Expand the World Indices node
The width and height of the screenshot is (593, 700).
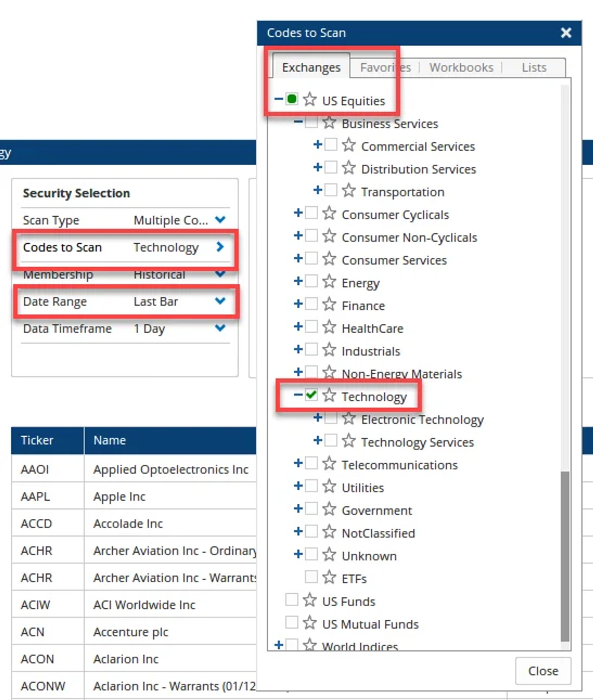(x=279, y=645)
